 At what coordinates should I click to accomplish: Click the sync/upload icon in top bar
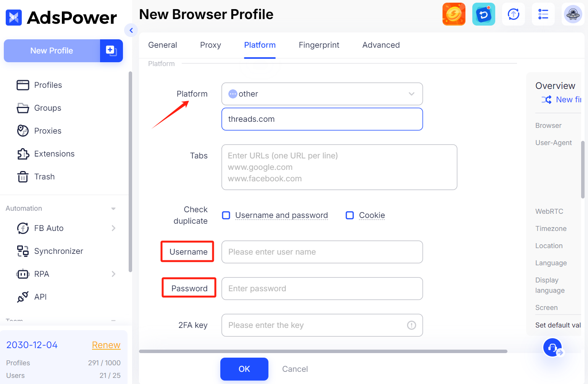[x=514, y=14]
